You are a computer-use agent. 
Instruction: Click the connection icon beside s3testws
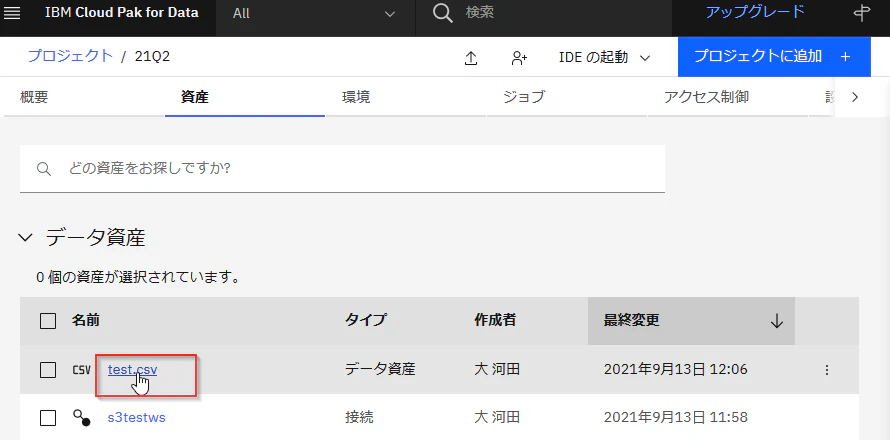(x=82, y=418)
